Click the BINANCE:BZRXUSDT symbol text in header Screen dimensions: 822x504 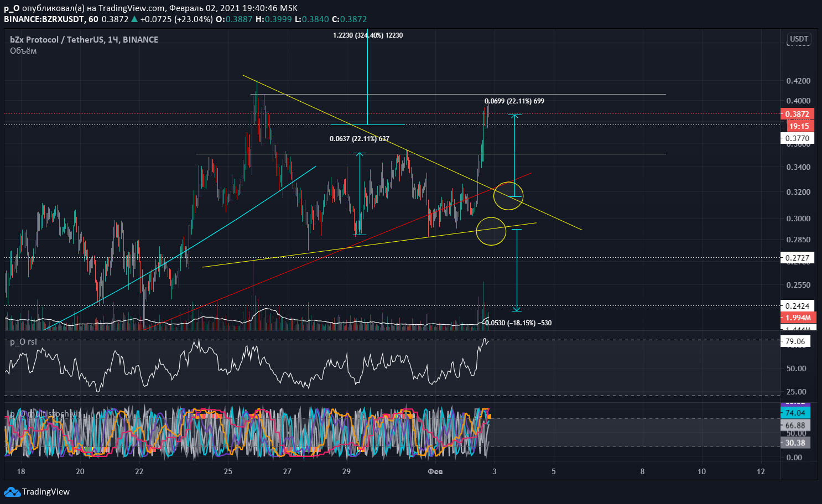(x=44, y=19)
